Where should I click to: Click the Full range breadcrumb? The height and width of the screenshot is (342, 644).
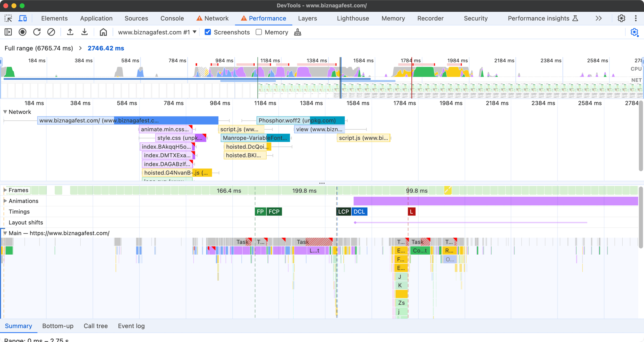tap(39, 48)
